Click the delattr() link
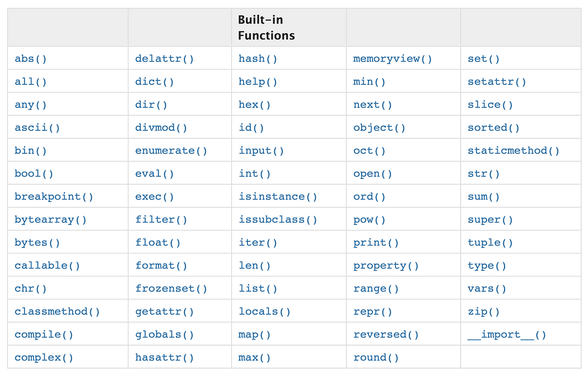The image size is (588, 375). [165, 59]
